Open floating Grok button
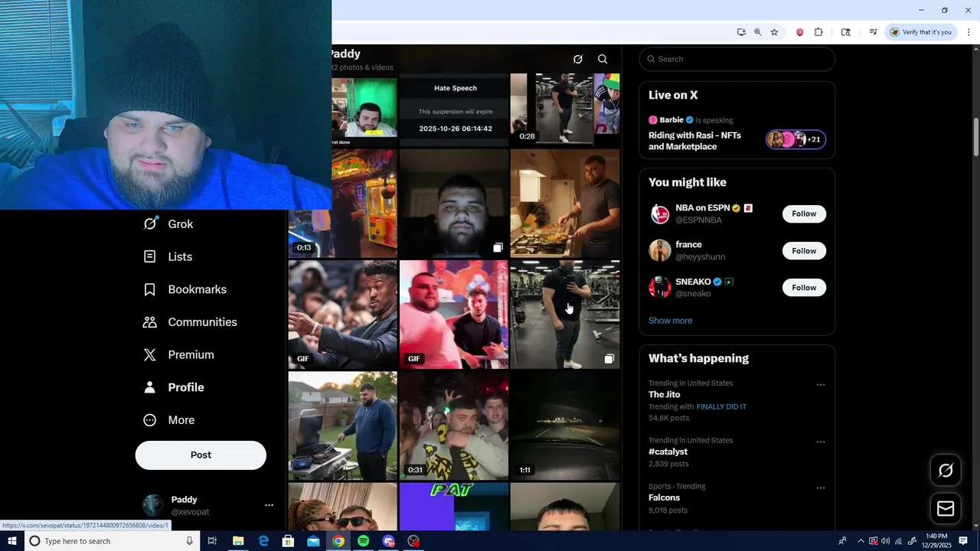Image resolution: width=980 pixels, height=551 pixels. coord(946,471)
